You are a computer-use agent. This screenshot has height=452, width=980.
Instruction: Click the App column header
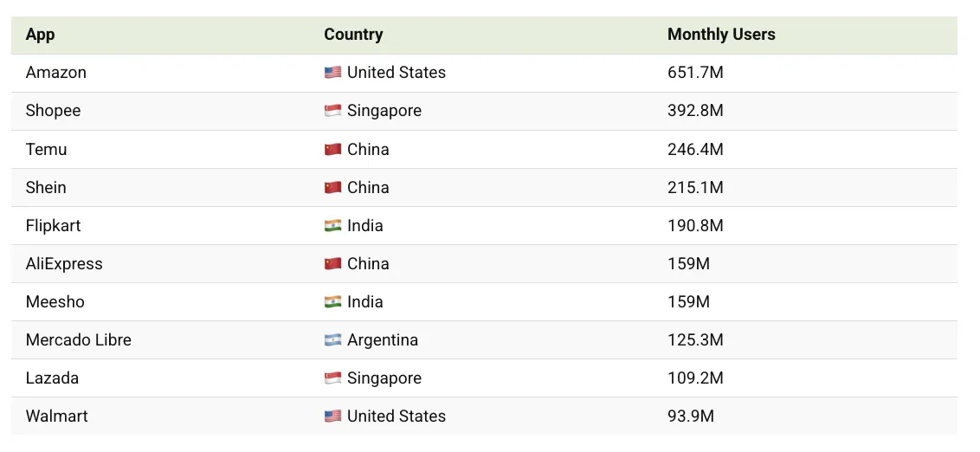41,35
